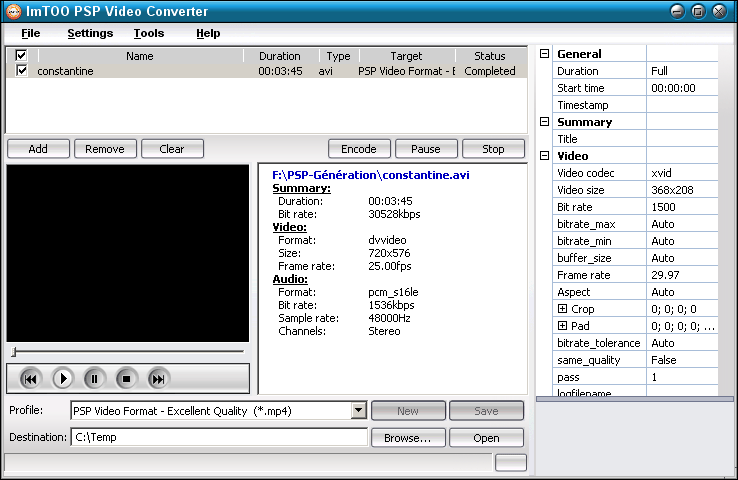The width and height of the screenshot is (738, 480).
Task: Click the ImTOO app logo icon
Action: [x=14, y=11]
